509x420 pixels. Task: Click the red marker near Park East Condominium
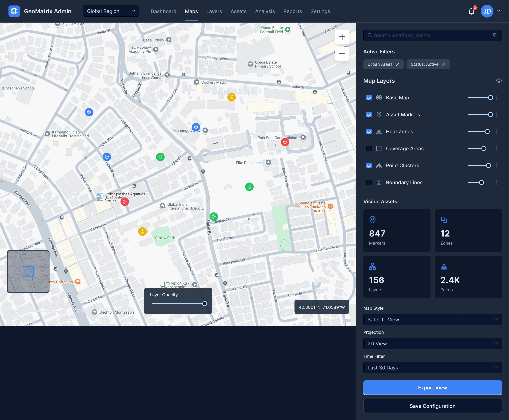point(285,142)
